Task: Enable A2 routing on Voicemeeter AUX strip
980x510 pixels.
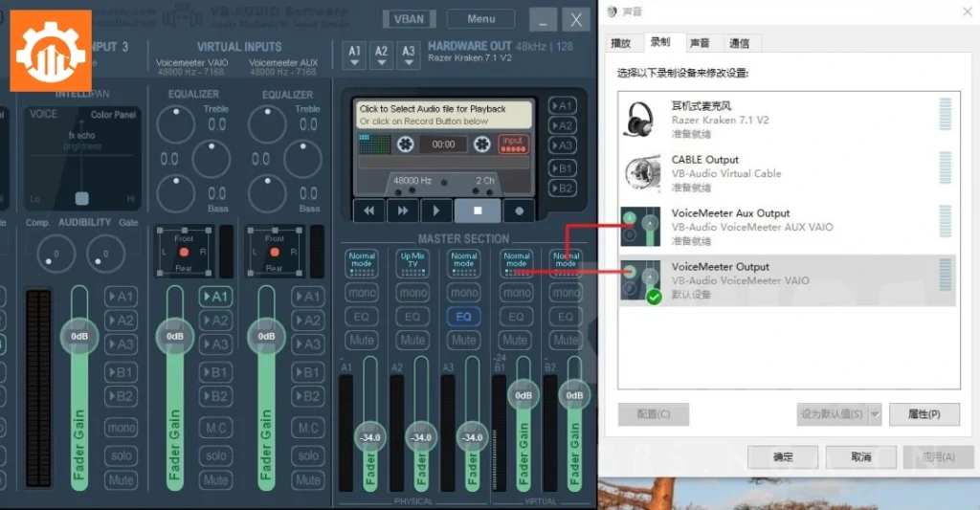Action: pos(307,321)
